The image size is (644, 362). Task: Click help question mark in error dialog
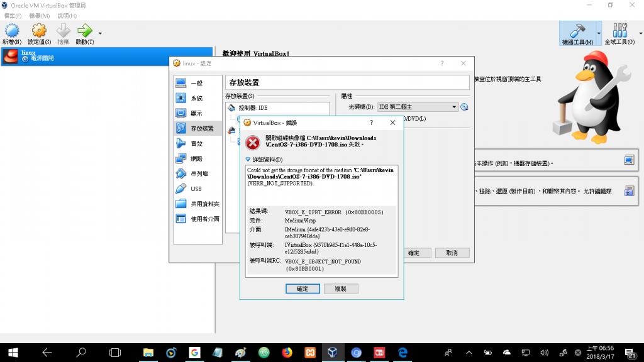(371, 123)
